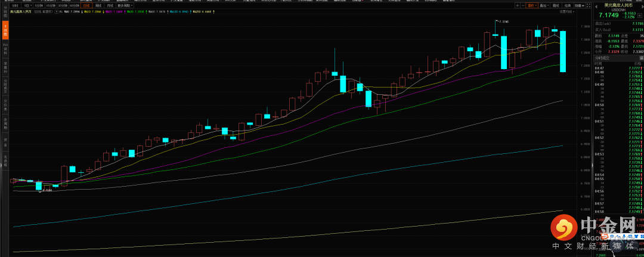Open the 更多周期 dropdown
Image resolution: width=644 pixels, height=257 pixels.
125,5
